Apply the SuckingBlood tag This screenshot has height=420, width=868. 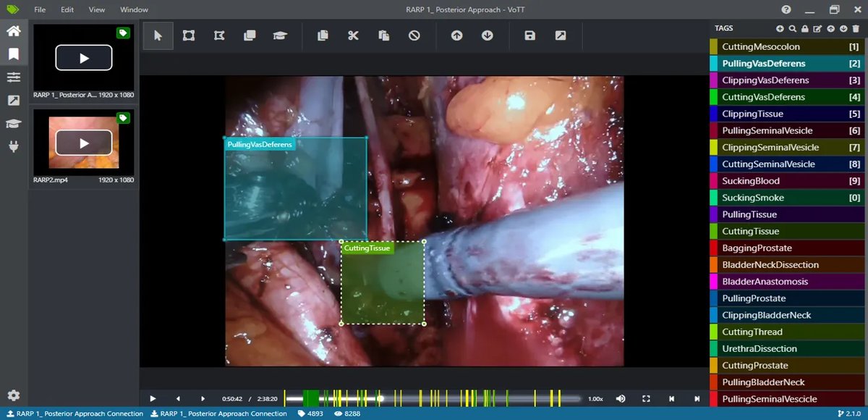tap(786, 181)
